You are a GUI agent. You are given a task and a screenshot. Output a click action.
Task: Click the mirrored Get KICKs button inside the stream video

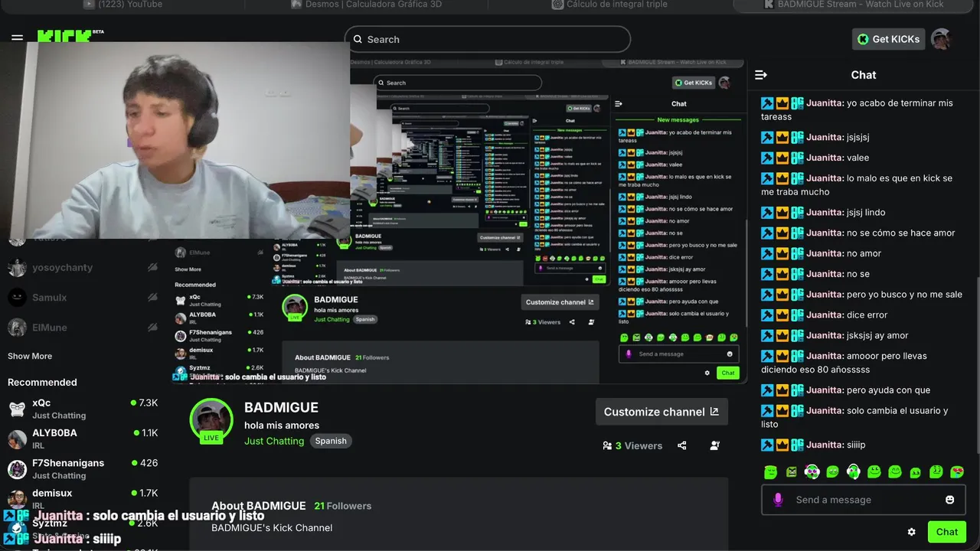tap(694, 83)
